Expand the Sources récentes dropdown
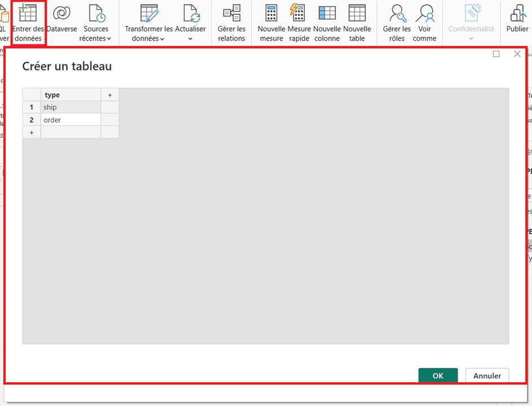Viewport: 532px width, 406px height. 108,39
